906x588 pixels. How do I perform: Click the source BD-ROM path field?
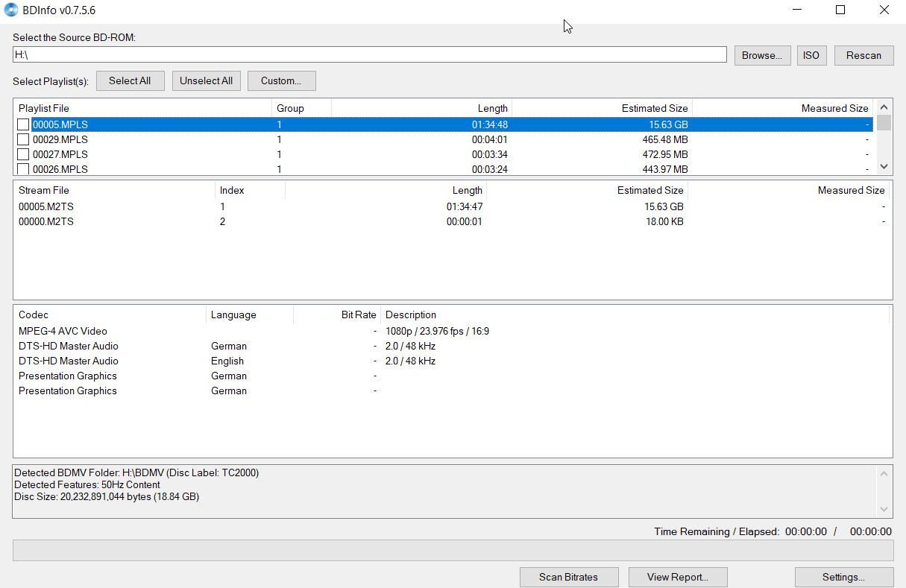(369, 54)
